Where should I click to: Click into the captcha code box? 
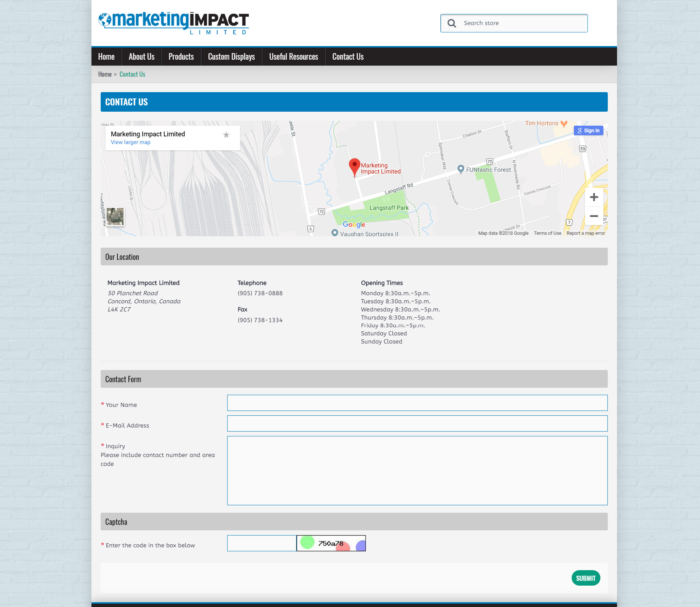point(261,543)
